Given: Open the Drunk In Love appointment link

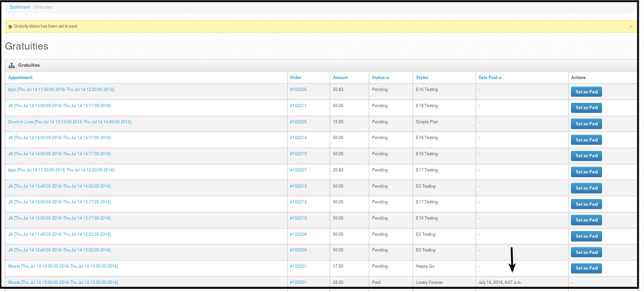Looking at the screenshot, I should pyautogui.click(x=70, y=122).
